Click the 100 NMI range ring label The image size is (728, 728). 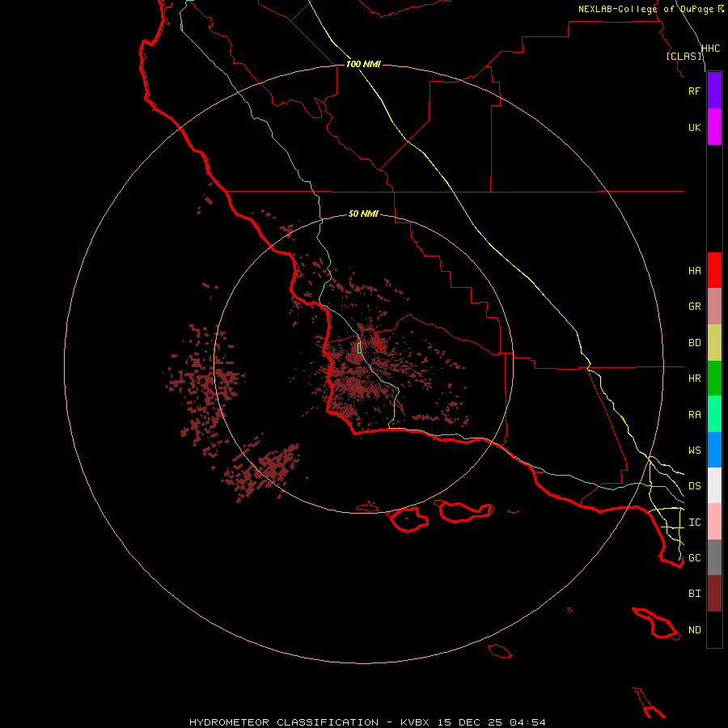(363, 64)
